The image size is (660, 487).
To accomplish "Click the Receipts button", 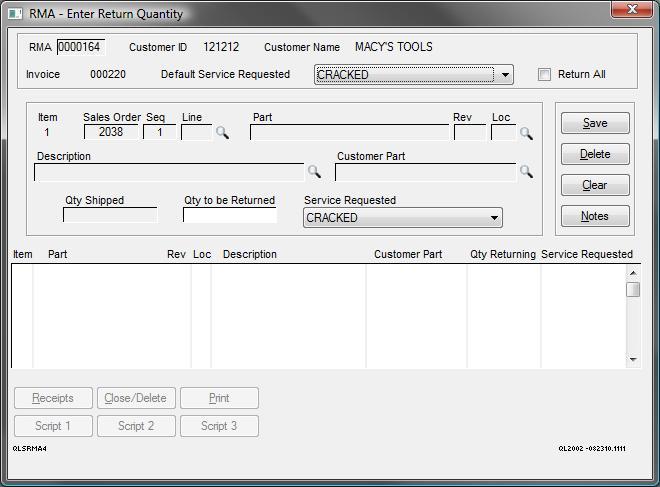I will [53, 398].
